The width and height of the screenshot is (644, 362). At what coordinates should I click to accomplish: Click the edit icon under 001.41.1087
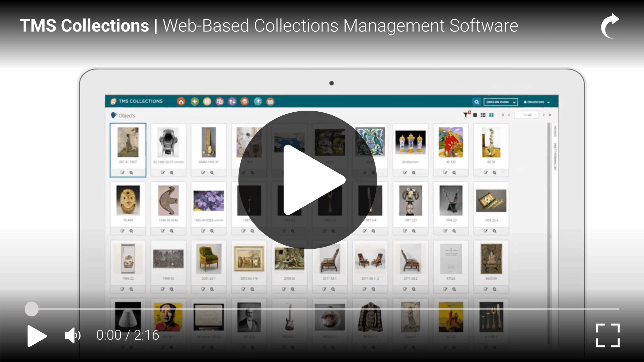coord(123,172)
